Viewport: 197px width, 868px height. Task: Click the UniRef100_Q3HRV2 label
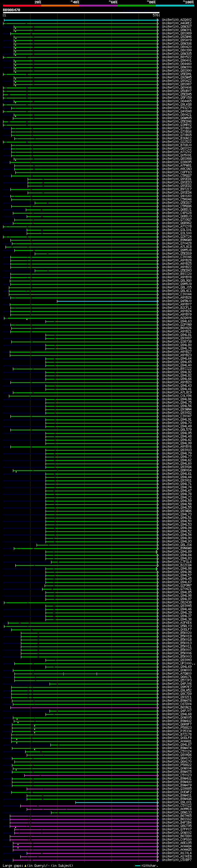coord(177,125)
